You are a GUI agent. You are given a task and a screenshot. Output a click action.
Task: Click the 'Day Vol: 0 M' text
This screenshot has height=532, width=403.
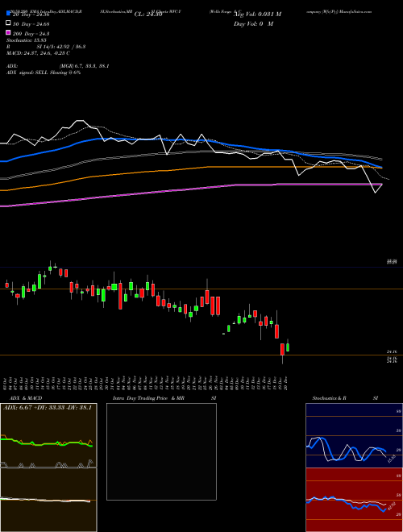coord(253,23)
